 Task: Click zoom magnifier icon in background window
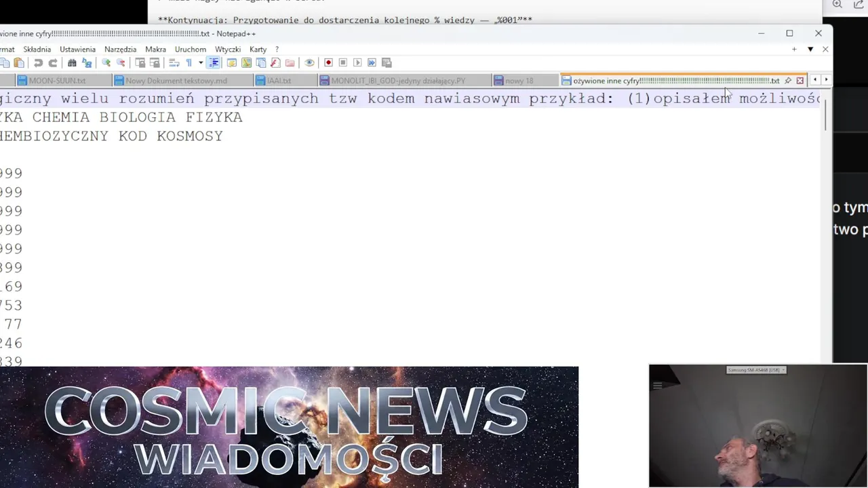pyautogui.click(x=837, y=4)
